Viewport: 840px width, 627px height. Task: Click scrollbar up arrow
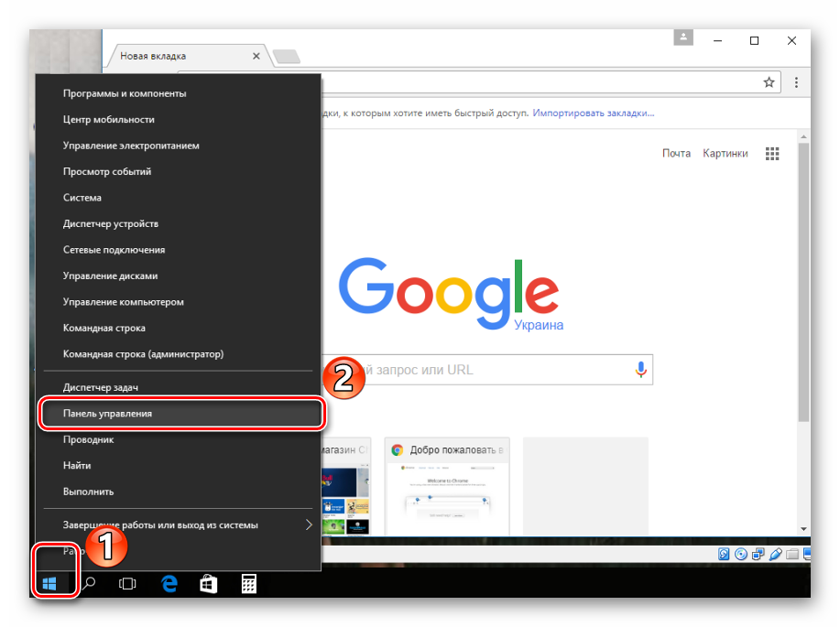point(803,137)
